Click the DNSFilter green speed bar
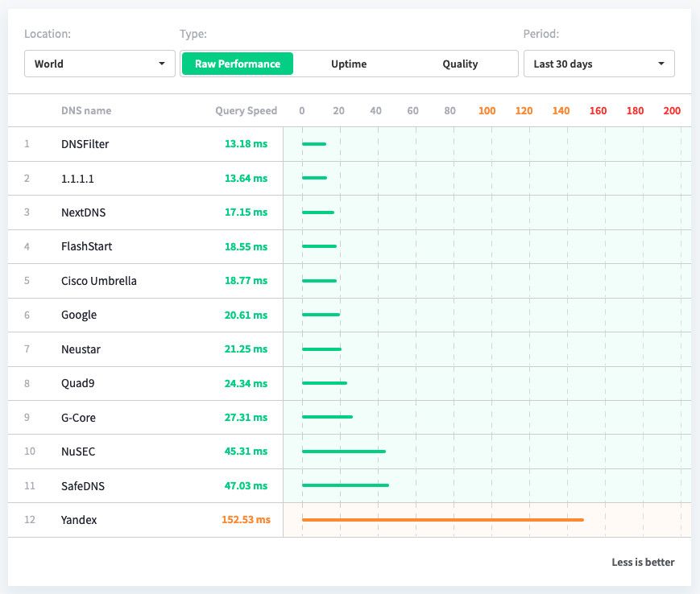 314,143
